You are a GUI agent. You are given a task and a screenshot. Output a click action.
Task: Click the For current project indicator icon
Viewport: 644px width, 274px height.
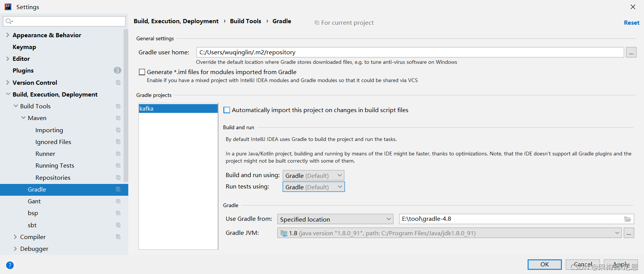[x=317, y=23]
